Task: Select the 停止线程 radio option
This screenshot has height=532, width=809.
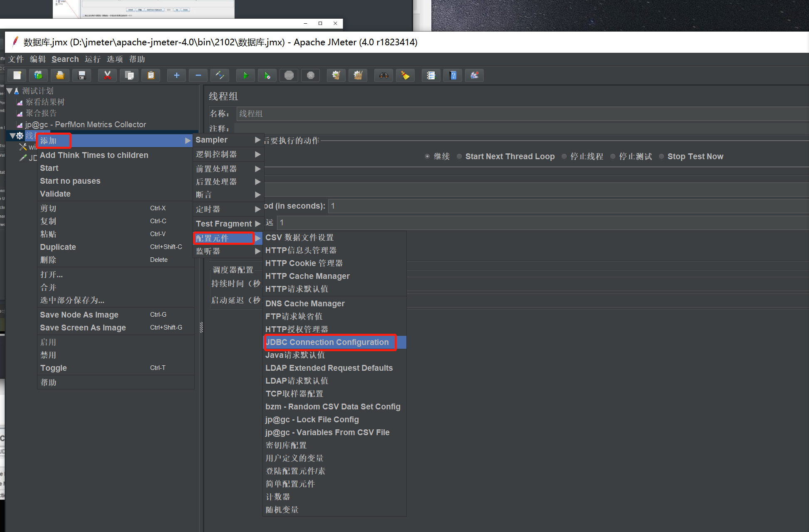Action: coord(564,157)
